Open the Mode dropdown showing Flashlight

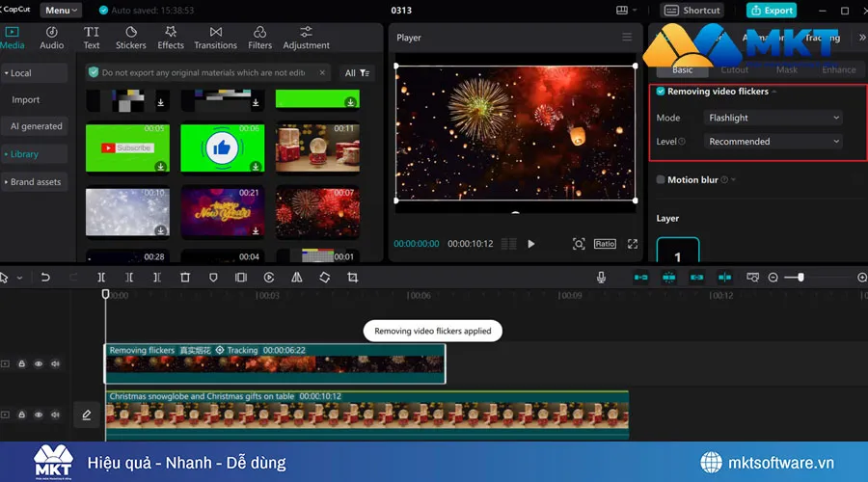click(x=773, y=118)
